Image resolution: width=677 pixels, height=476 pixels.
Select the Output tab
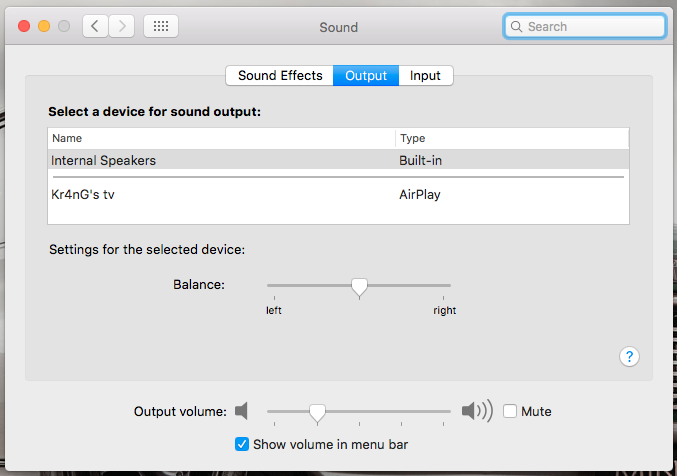[366, 76]
